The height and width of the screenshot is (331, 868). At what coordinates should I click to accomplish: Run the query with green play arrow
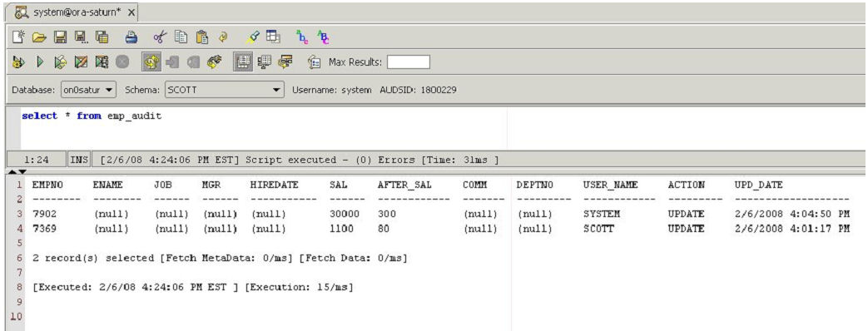point(40,62)
